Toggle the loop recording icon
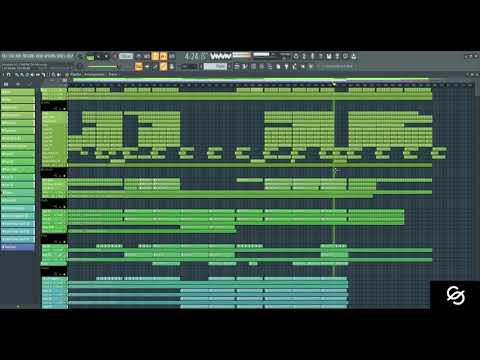This screenshot has height=360, width=480. point(172,56)
